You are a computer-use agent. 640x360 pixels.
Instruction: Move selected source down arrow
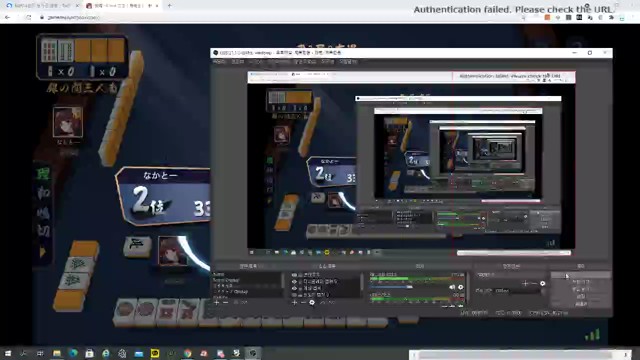[331, 302]
